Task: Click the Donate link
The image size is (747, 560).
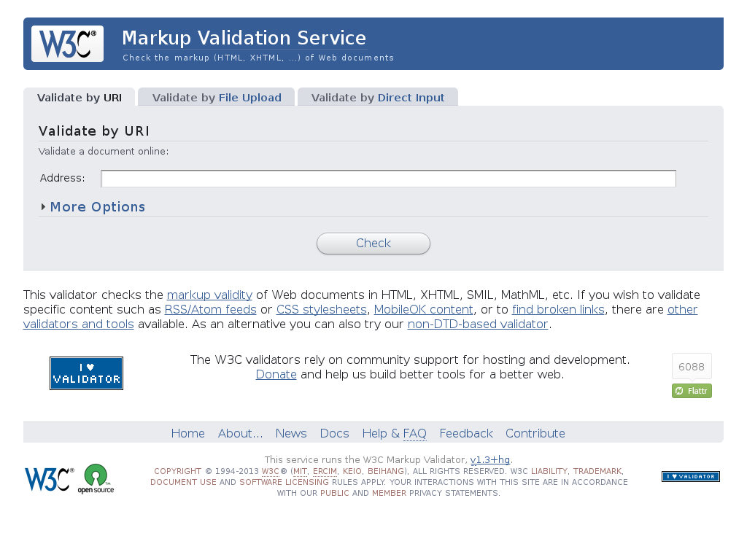Action: click(x=276, y=374)
